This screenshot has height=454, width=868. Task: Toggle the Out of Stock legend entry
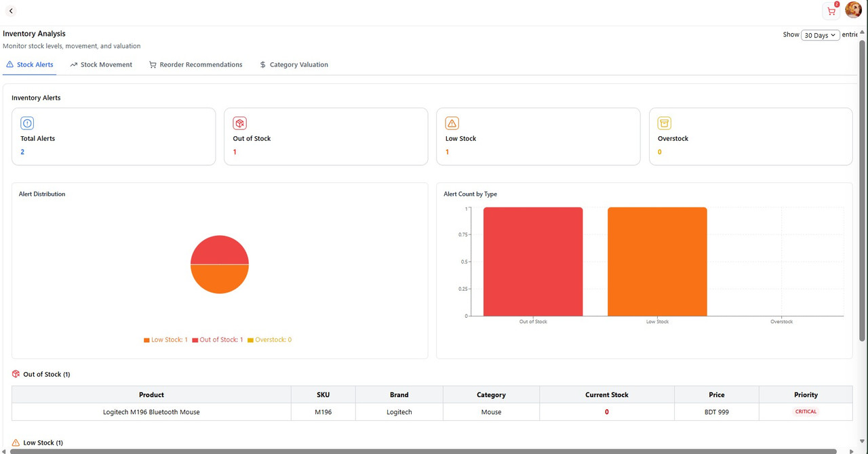click(217, 339)
